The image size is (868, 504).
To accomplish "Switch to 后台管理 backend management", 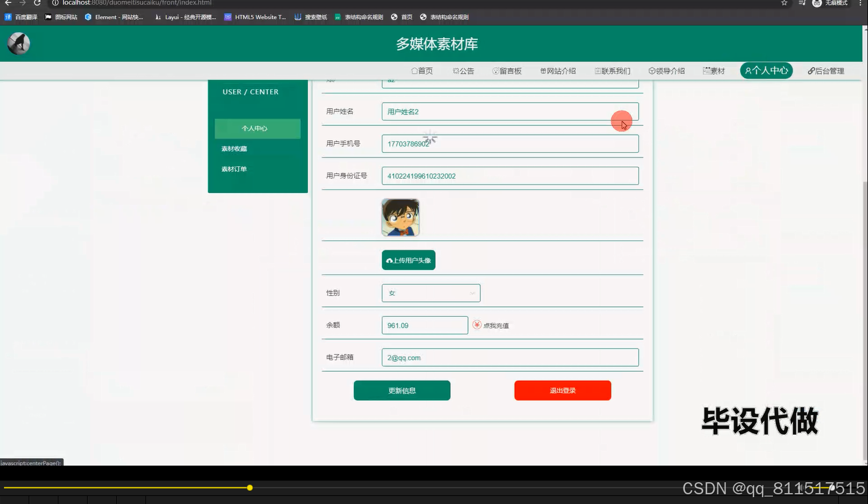I will (x=826, y=70).
